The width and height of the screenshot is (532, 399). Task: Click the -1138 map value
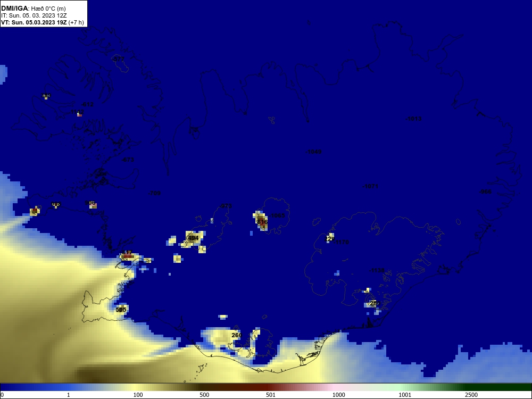tap(377, 270)
